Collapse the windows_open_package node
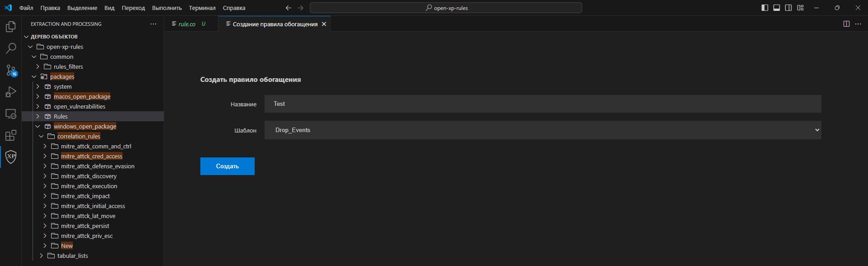 (x=38, y=126)
